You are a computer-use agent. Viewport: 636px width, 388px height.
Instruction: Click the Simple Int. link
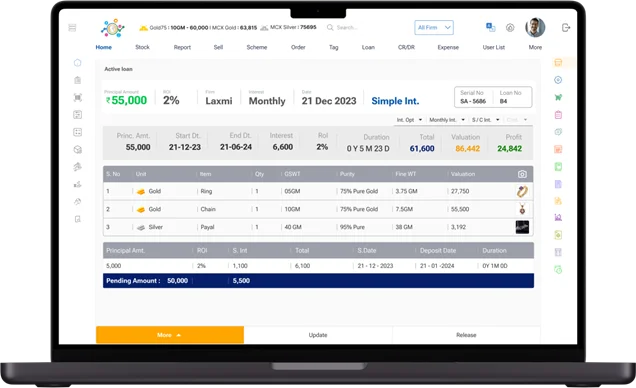[x=395, y=101]
